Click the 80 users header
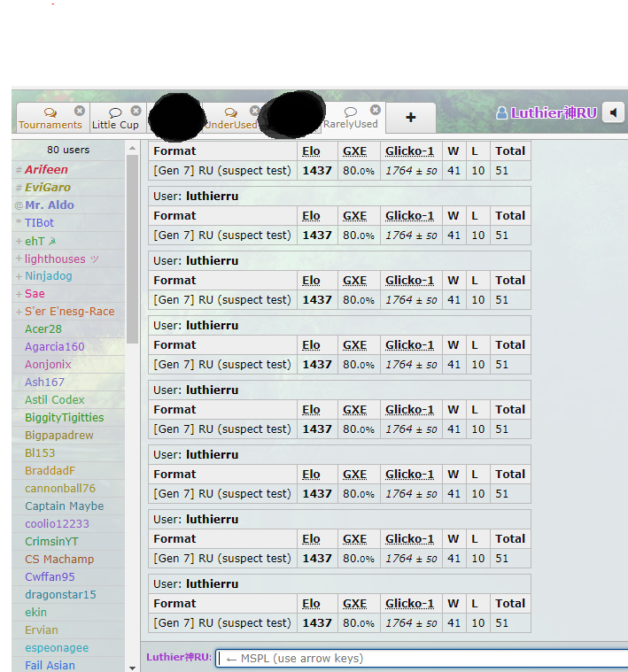Viewport: 628px width, 672px height. click(x=68, y=150)
